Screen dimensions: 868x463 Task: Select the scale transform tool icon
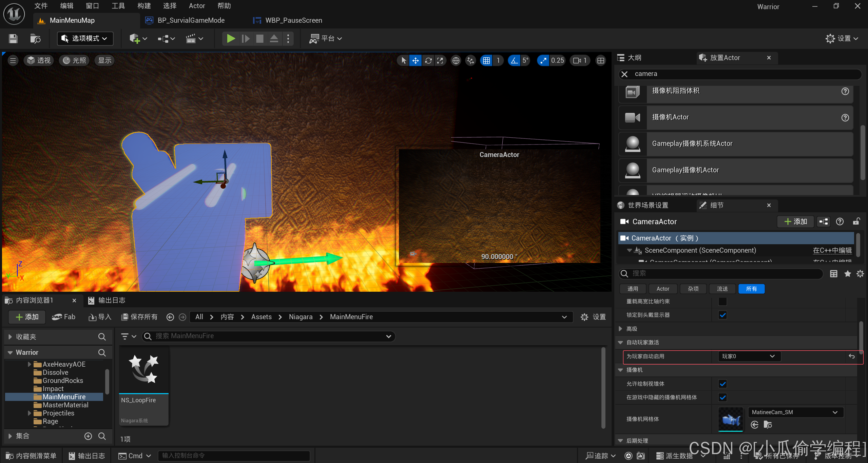pos(440,61)
